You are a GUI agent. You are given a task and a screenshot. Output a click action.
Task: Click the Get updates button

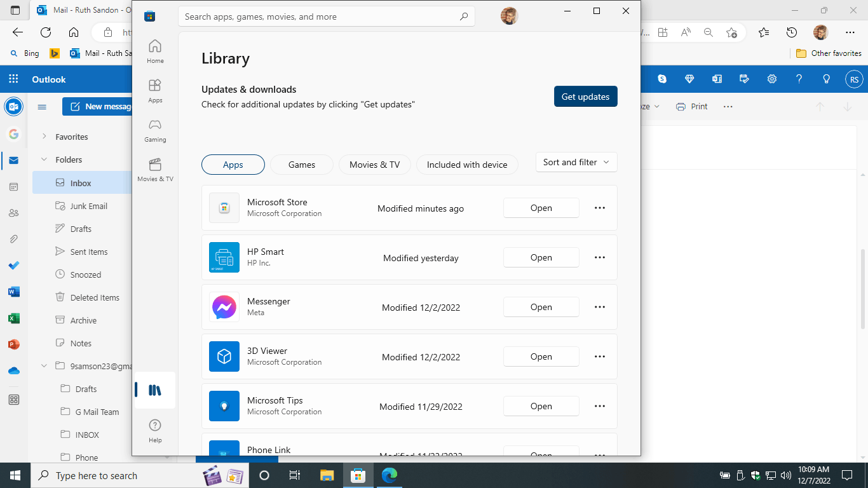pos(586,97)
